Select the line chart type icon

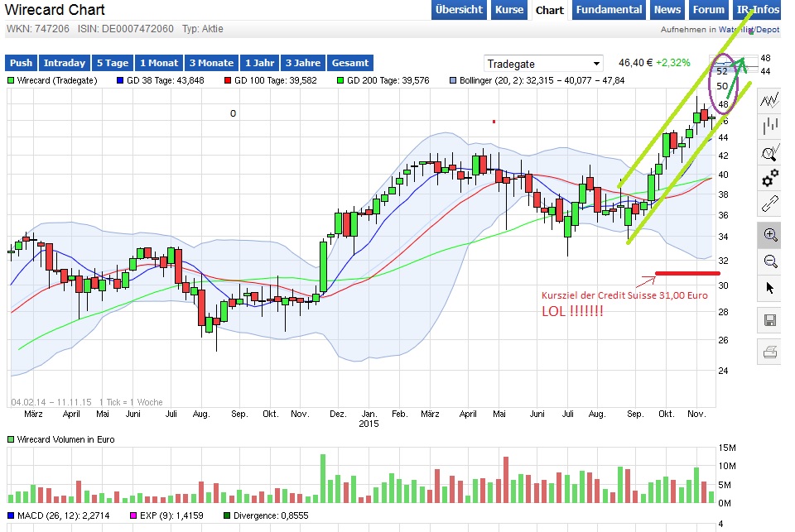tap(769, 100)
